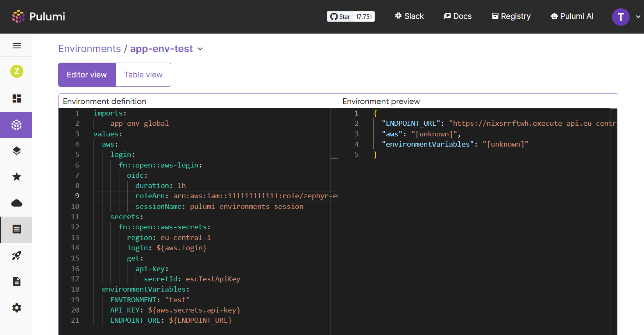Toggle the hamburger sidebar menu
Viewport: 644px width, 335px height.
coord(16,45)
